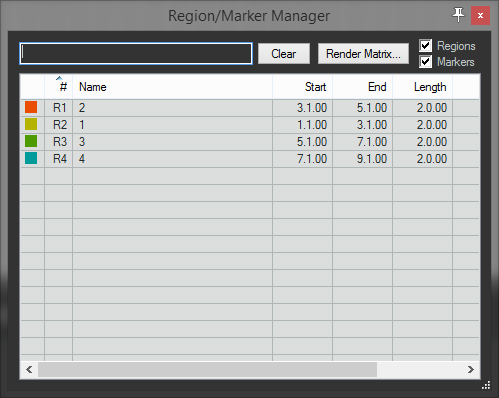Viewport: 499px width, 398px height.
Task: Click length value 2.0.00 of R3
Action: 432,142
